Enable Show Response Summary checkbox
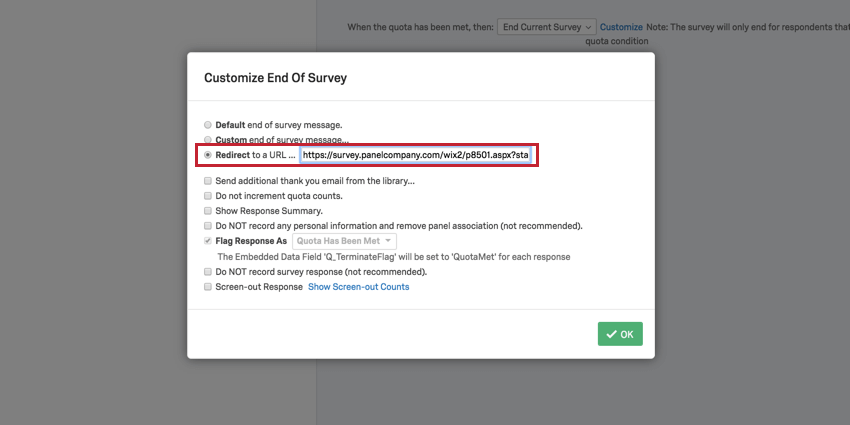This screenshot has width=850, height=425. point(207,211)
